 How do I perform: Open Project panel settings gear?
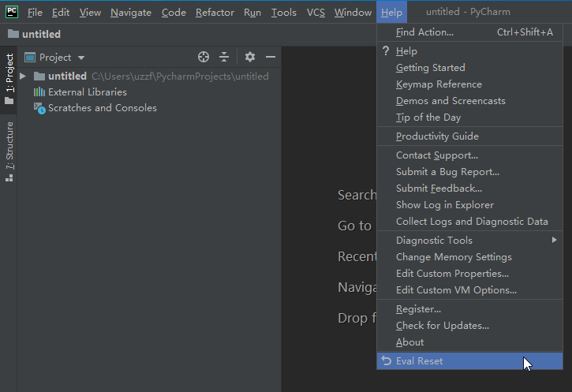coord(250,57)
